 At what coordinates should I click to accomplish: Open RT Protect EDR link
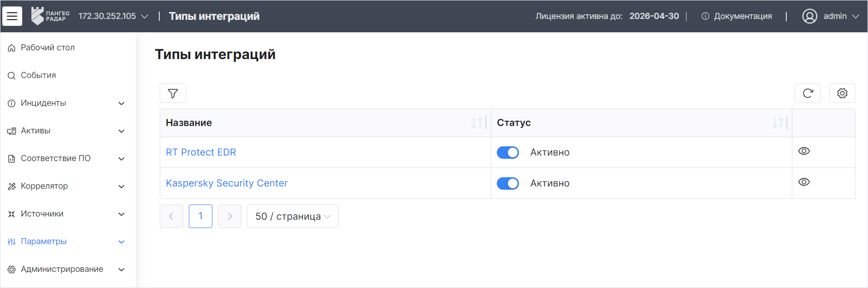(x=201, y=152)
